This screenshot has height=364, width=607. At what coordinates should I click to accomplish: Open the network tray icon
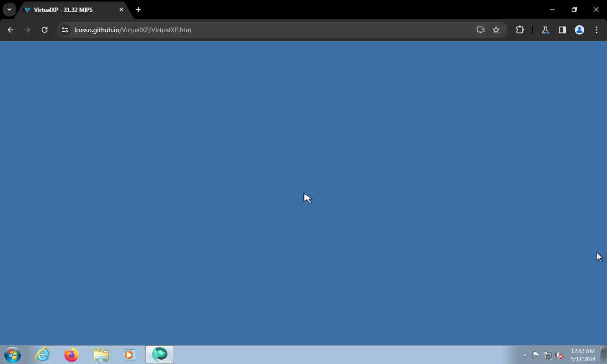pos(548,355)
